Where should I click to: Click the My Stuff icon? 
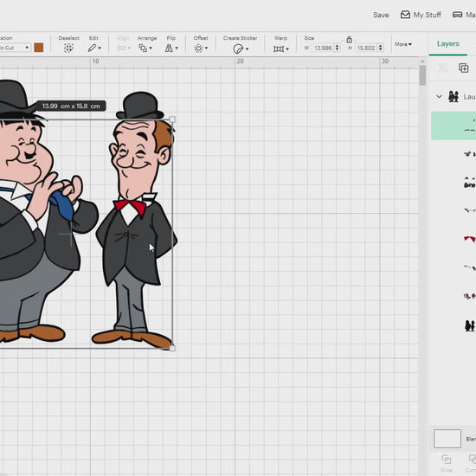pyautogui.click(x=405, y=15)
